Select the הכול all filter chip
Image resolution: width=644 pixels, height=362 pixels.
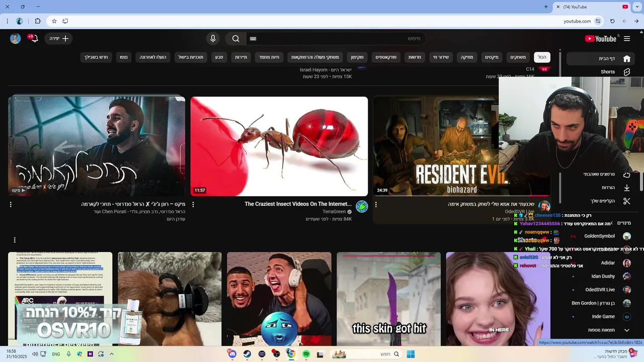(542, 57)
